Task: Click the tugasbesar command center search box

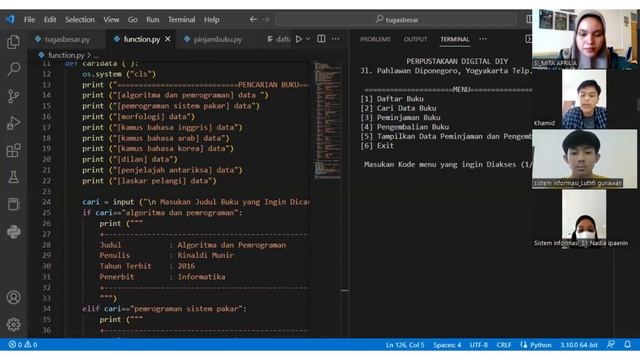Action: click(397, 19)
